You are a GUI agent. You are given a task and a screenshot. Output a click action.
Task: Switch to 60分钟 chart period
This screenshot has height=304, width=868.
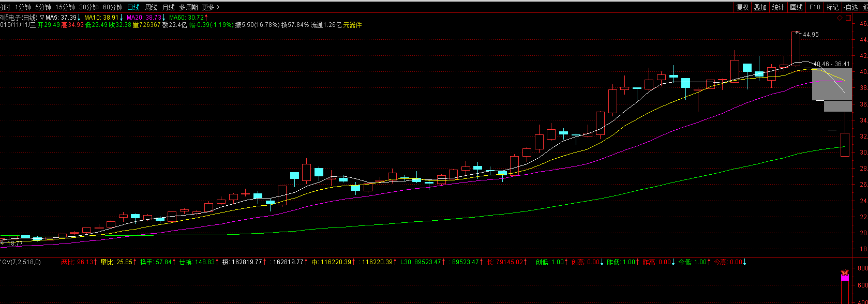113,7
